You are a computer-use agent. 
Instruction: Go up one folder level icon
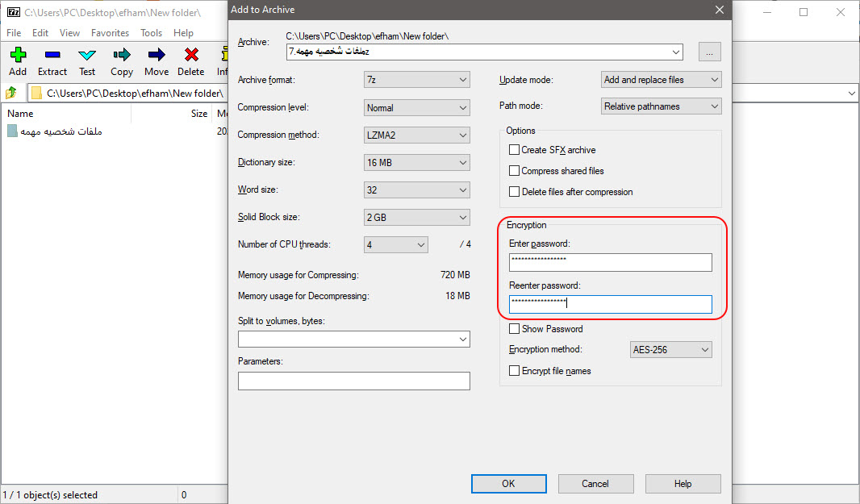tap(11, 93)
